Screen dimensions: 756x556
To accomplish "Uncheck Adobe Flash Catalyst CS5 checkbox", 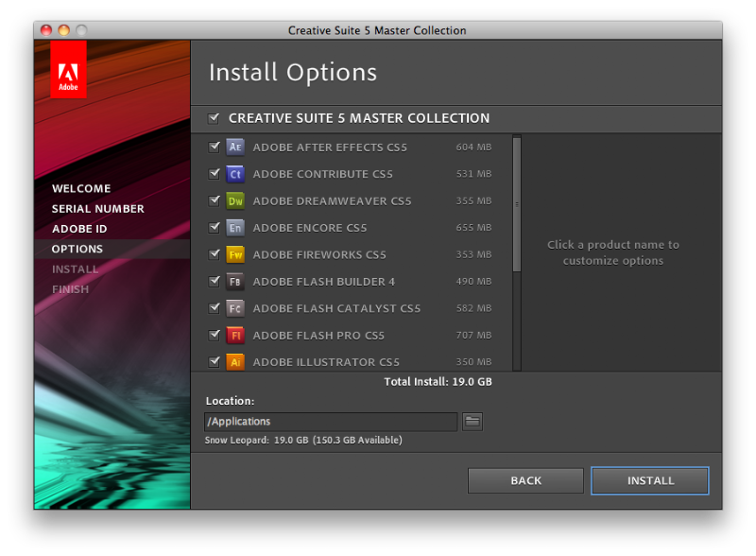I will [x=215, y=308].
